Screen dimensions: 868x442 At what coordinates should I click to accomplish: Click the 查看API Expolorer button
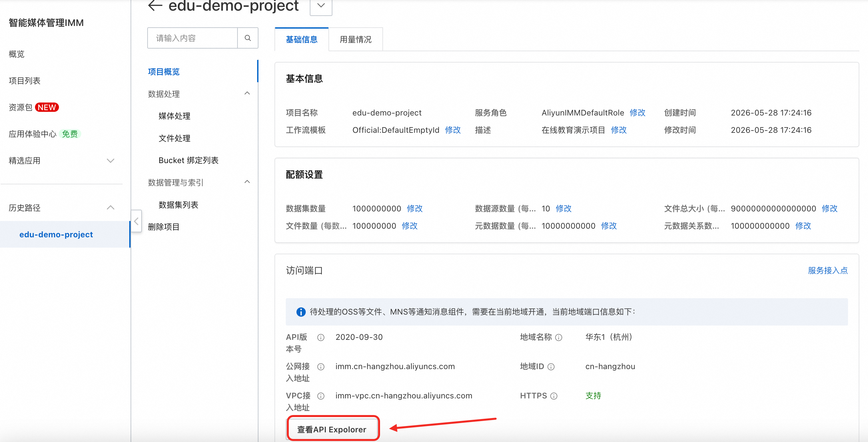click(x=331, y=429)
